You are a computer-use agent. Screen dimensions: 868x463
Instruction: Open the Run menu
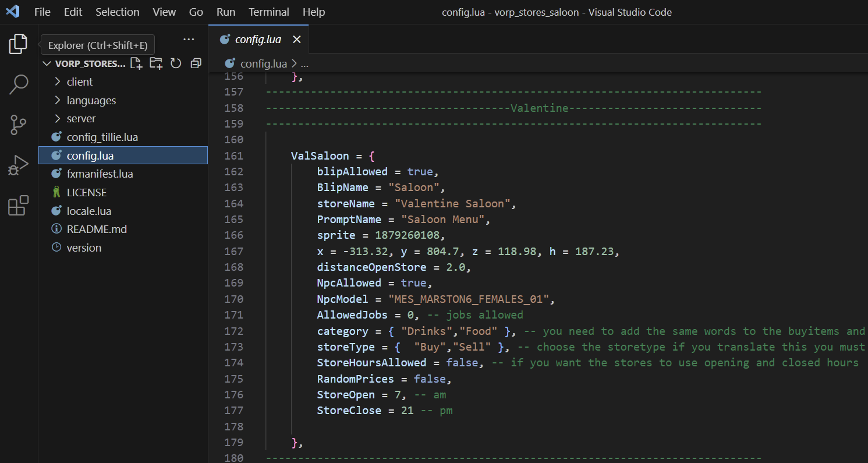226,12
